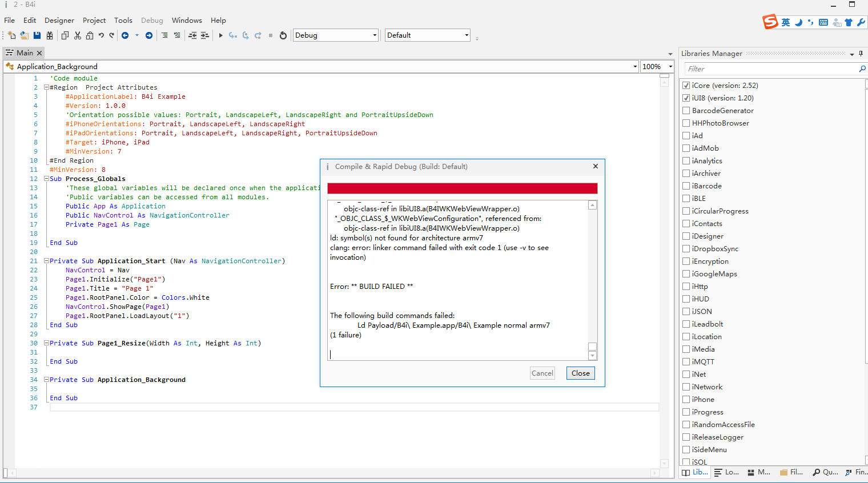
Task: Click the Sogou input method logo
Action: pos(770,22)
